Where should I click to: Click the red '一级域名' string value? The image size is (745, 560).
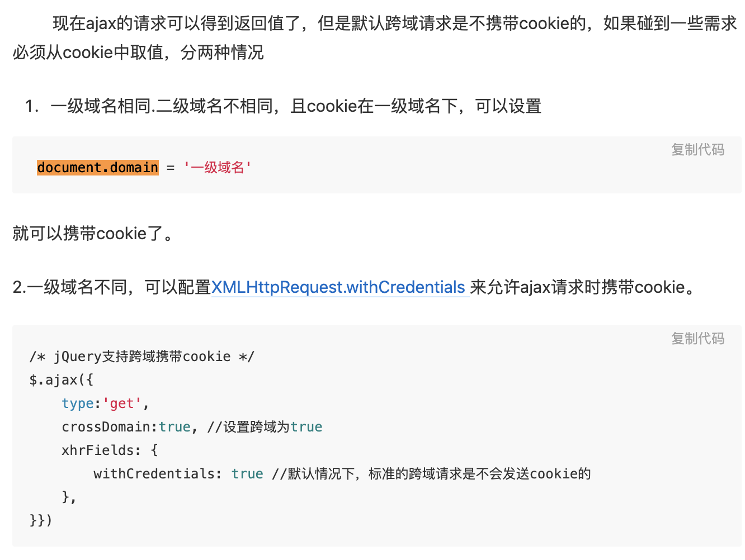[x=217, y=168]
